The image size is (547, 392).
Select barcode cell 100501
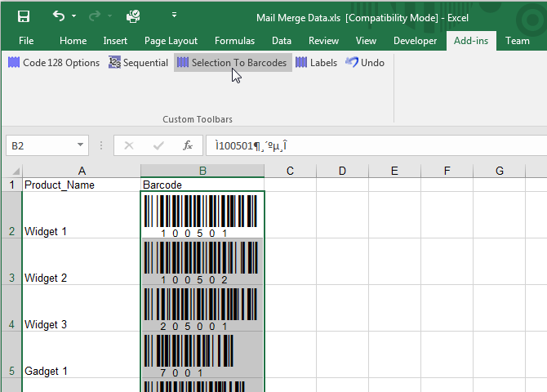[202, 215]
